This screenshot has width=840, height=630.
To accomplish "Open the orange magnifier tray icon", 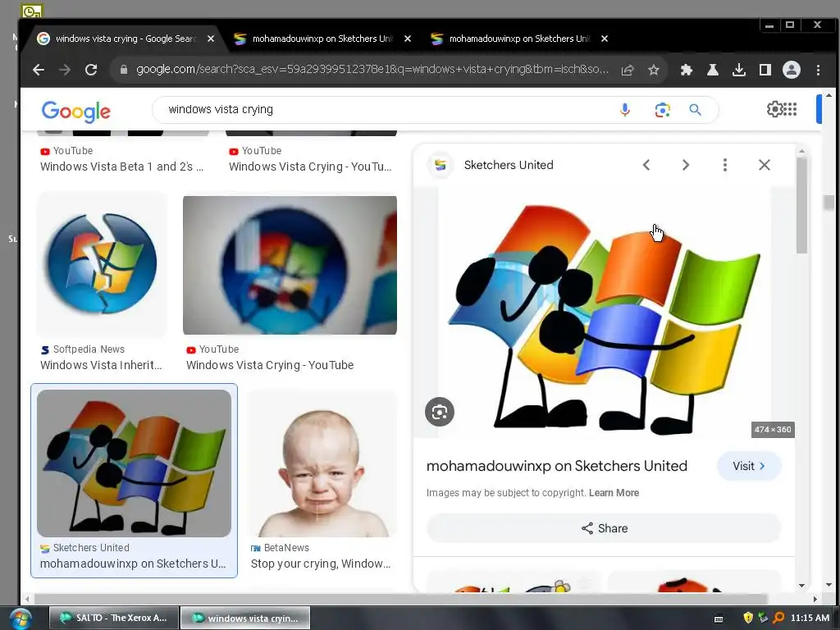I will tap(778, 618).
